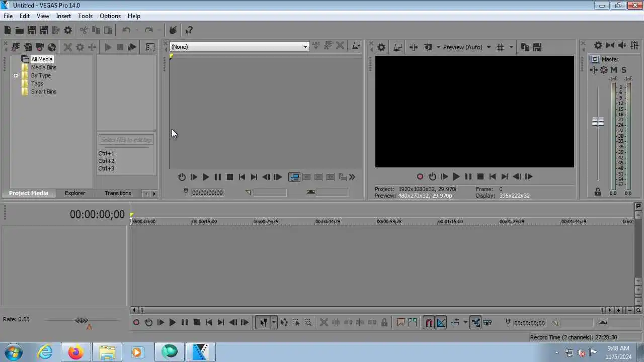
Task: Play timeline from start button
Action: (x=160, y=323)
